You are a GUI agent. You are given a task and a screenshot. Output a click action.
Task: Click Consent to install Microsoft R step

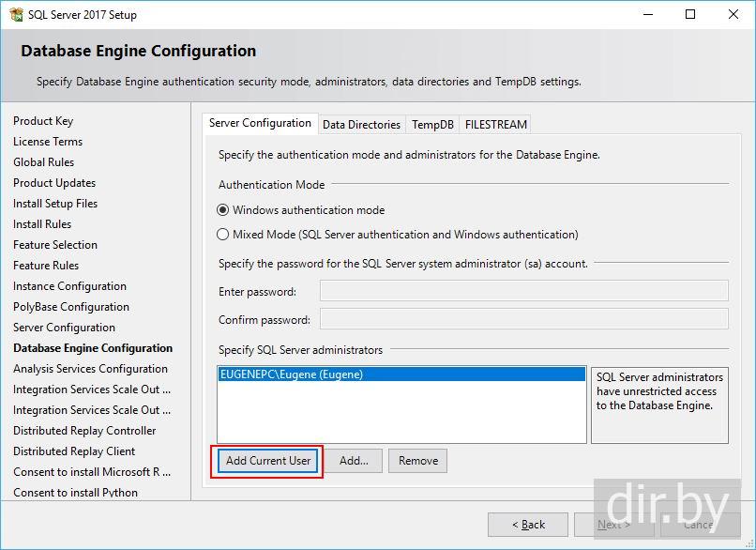pos(92,472)
